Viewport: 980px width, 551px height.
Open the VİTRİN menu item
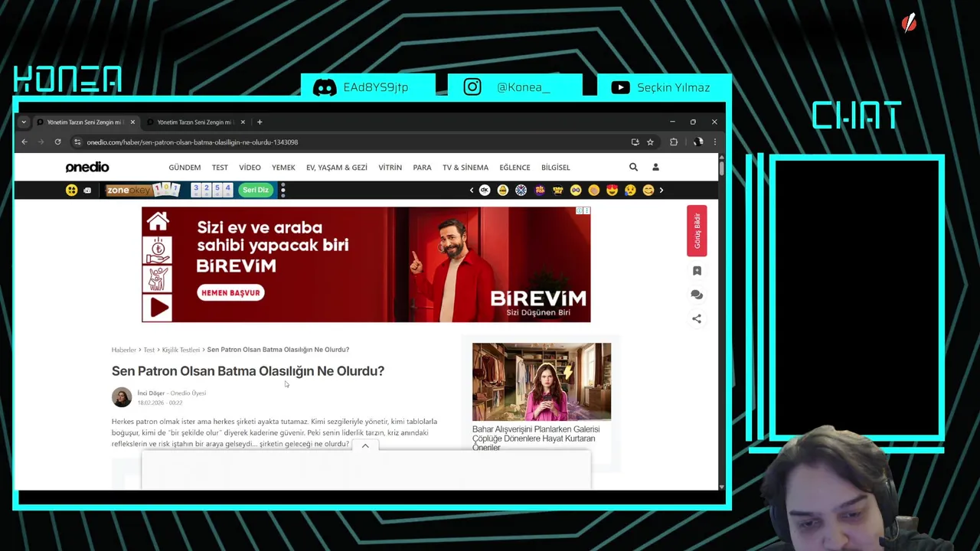pos(390,168)
